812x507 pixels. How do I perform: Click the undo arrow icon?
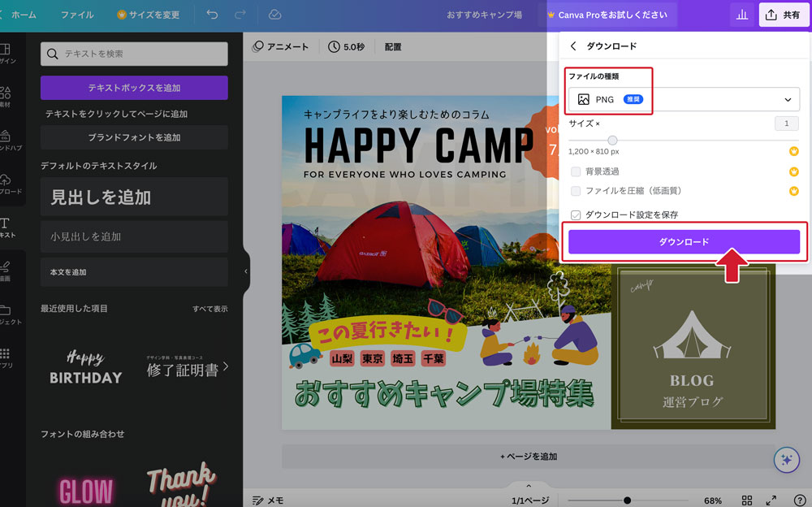(212, 15)
